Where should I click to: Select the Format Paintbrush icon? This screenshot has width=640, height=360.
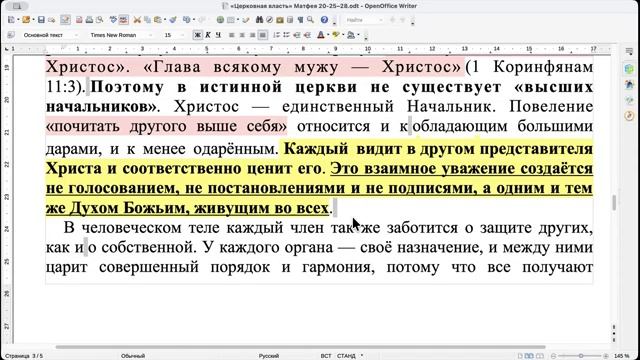coord(173,20)
